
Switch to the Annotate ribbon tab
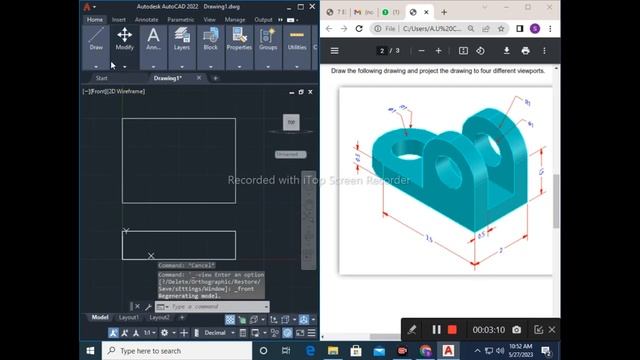[x=146, y=20]
